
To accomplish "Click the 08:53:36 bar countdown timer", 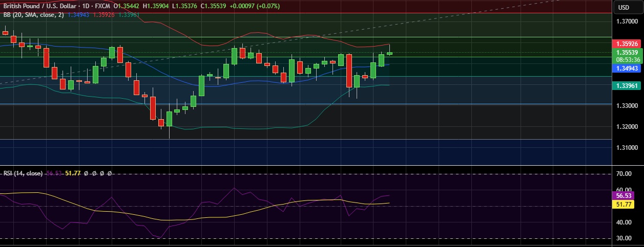I will [627, 59].
